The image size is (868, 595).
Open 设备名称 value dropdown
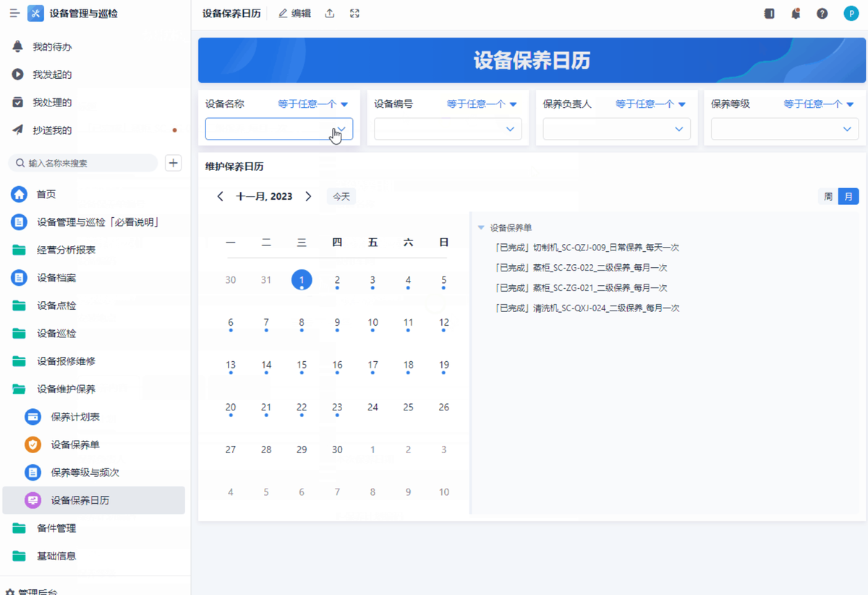click(x=279, y=129)
